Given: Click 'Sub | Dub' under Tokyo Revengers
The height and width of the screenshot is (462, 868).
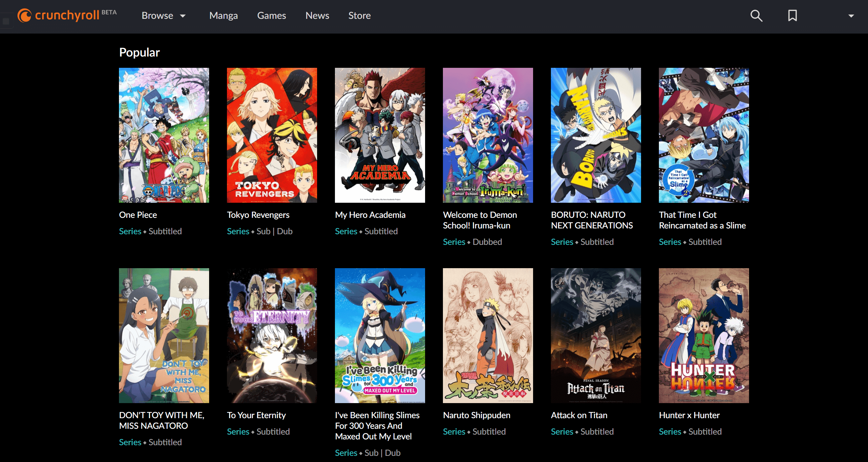Looking at the screenshot, I should pos(275,231).
